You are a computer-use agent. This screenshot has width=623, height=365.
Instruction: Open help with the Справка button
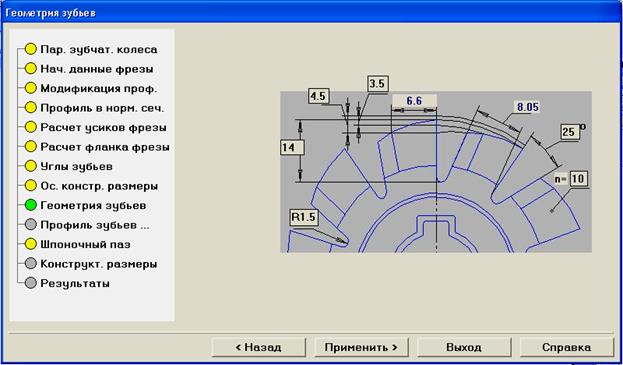[x=567, y=347]
